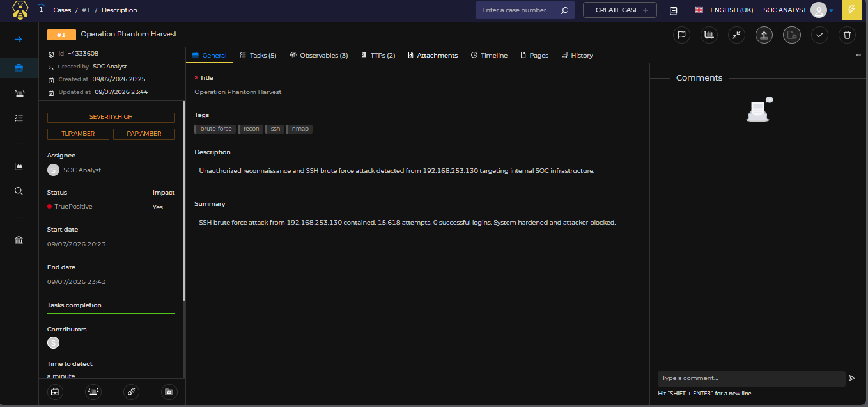This screenshot has width=868, height=407.
Task: Click the user avatar in top bar
Action: click(x=818, y=10)
